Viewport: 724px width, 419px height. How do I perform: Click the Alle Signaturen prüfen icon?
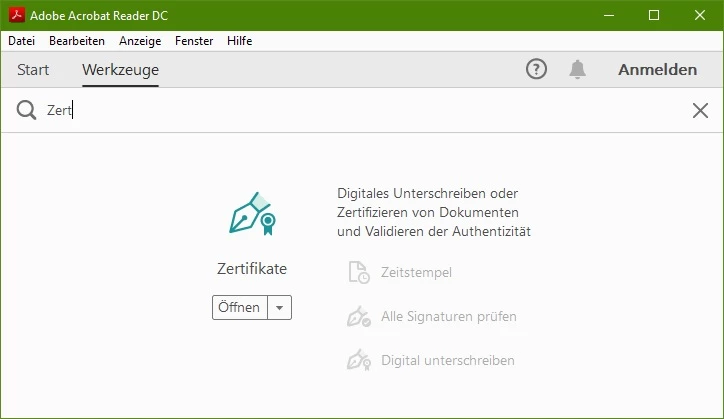359,316
